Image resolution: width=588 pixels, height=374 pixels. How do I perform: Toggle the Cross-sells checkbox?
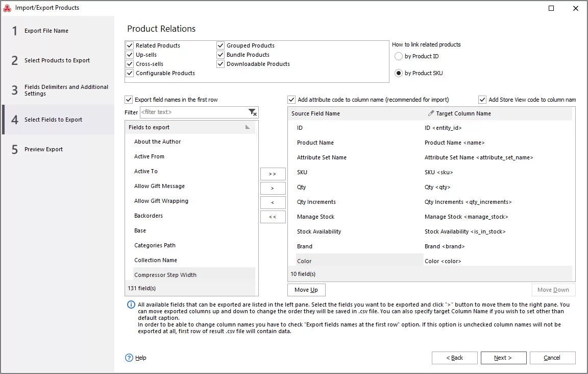[x=130, y=64]
